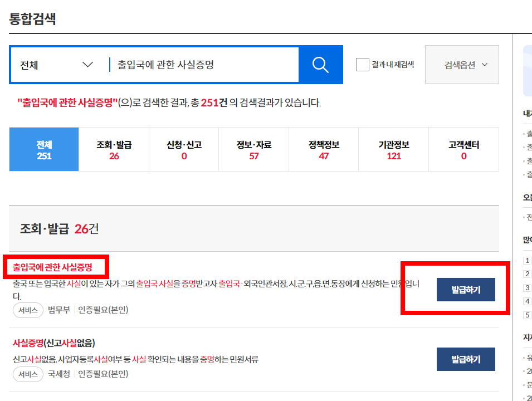This screenshot has width=532, height=401.
Task: Click the 법무부 agency label
Action: click(x=58, y=309)
